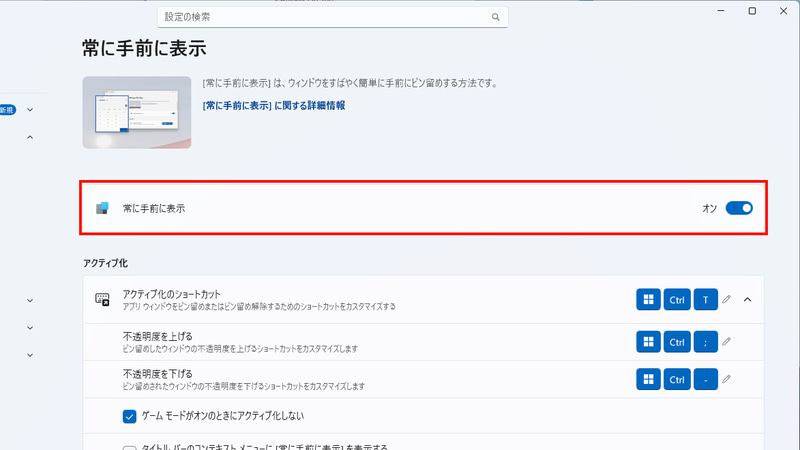
Task: Click the semicolon key in the 不透明度を上げる row
Action: [706, 342]
